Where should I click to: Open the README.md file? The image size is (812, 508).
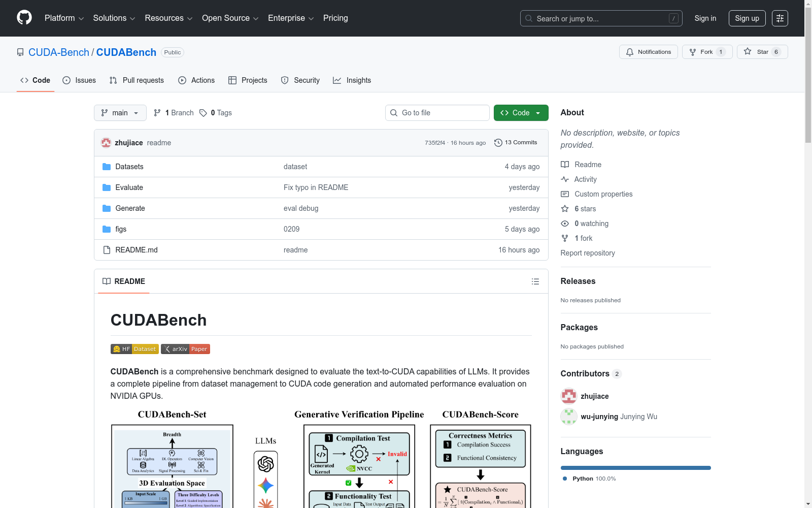(137, 250)
